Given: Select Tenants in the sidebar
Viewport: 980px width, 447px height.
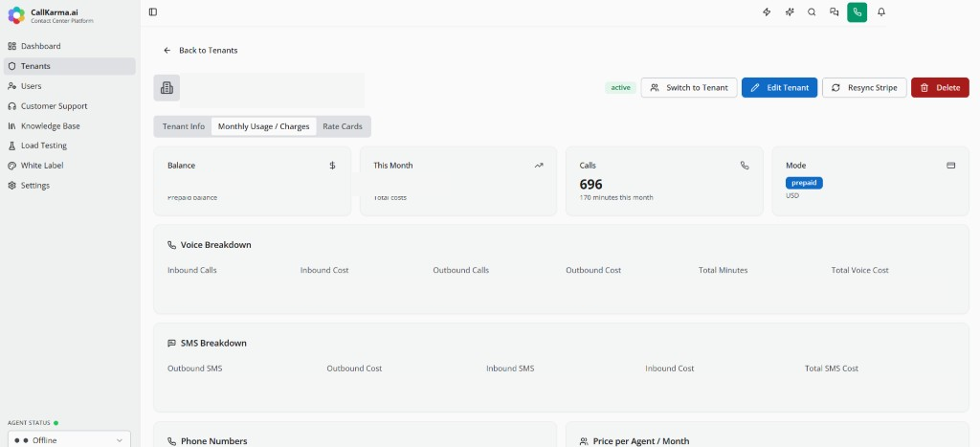Looking at the screenshot, I should coord(69,66).
